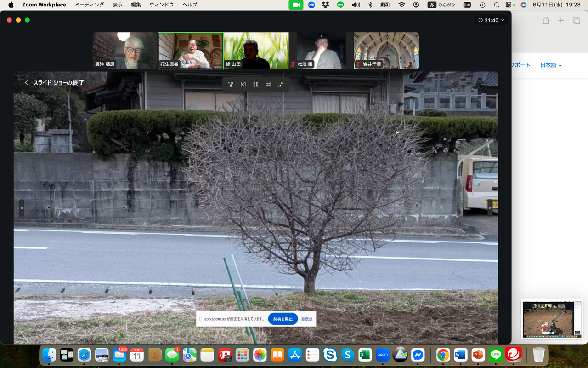The image size is (588, 368).
Task: Click the share icon in Safari toolbar
Action: tap(546, 20)
